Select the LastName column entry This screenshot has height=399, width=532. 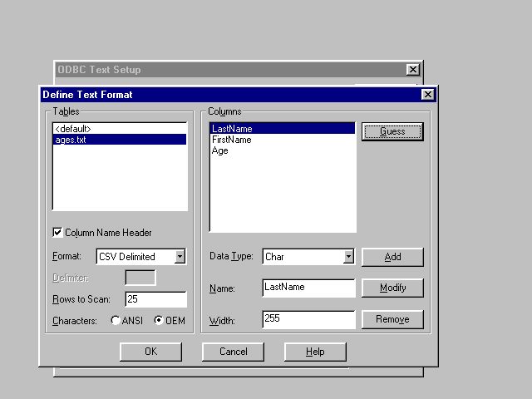tap(232, 129)
